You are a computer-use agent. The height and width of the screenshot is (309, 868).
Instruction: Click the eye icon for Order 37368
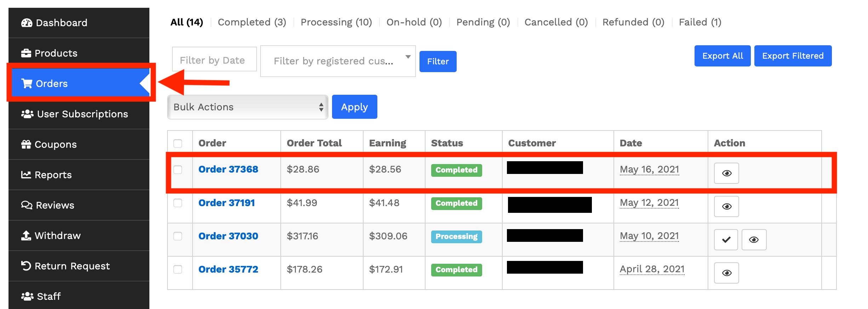[726, 173]
